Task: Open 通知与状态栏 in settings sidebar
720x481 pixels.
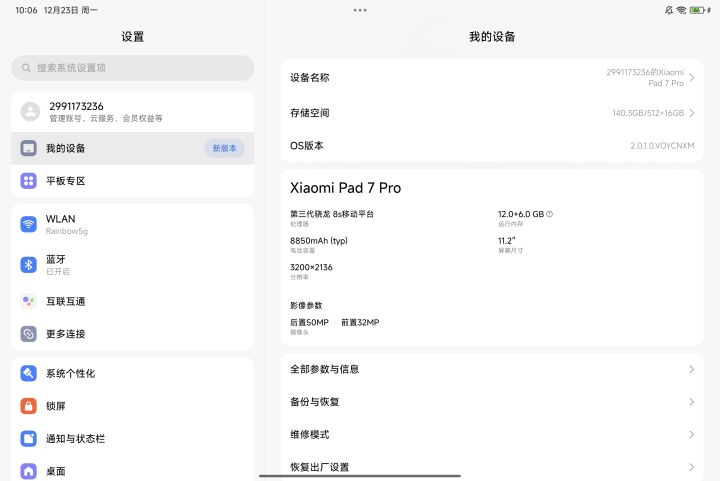Action: (x=133, y=438)
